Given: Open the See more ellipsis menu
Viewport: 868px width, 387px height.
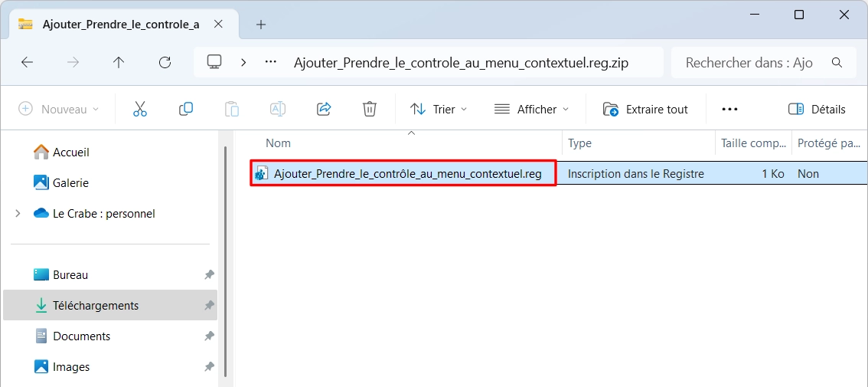Looking at the screenshot, I should point(730,110).
